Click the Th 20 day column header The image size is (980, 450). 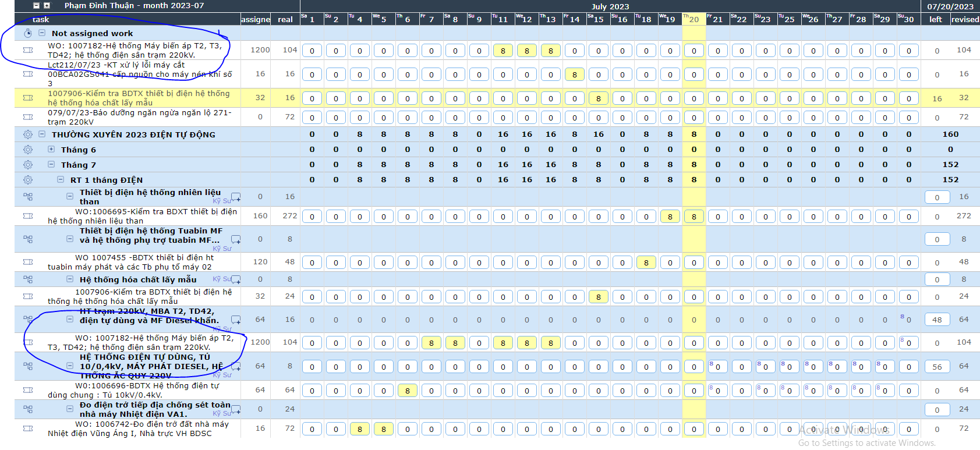(x=694, y=19)
